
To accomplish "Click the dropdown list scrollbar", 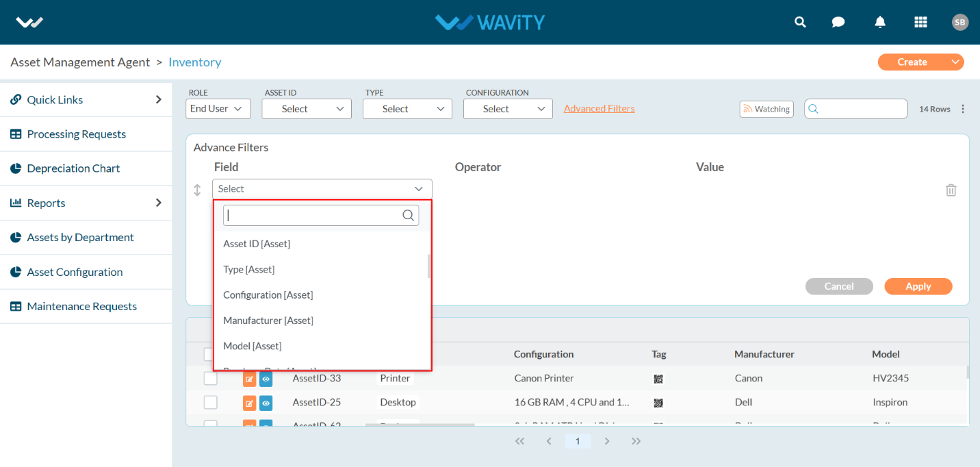I will click(429, 266).
